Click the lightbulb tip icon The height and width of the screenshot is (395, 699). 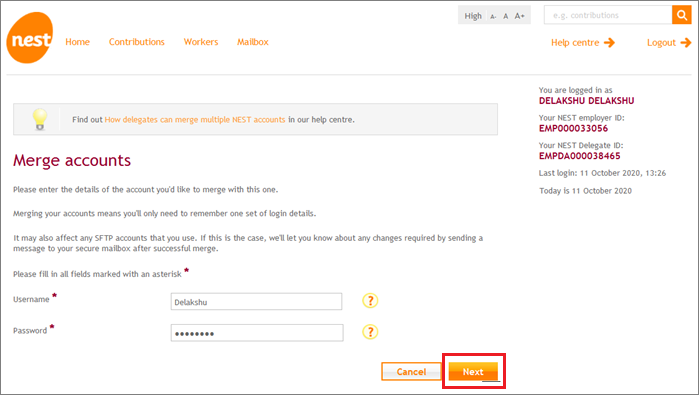coord(40,119)
